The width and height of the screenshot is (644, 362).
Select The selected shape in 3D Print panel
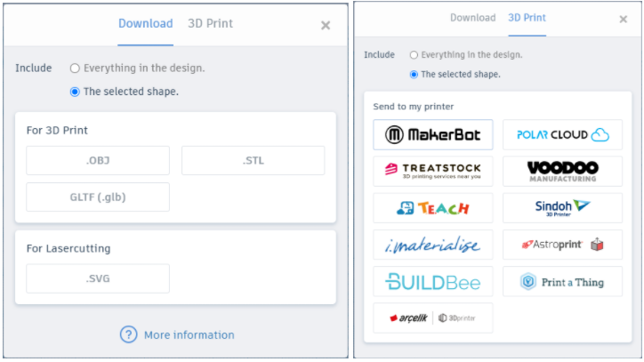414,75
